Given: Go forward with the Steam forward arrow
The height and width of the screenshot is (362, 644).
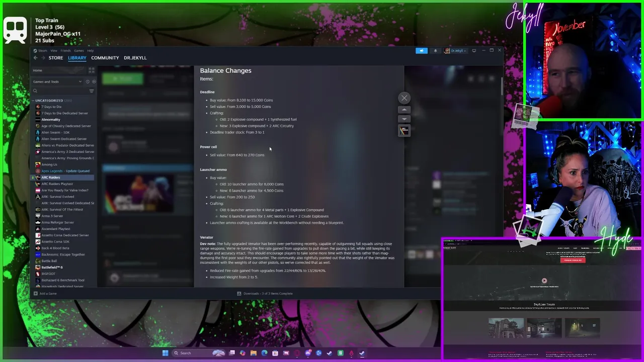Looking at the screenshot, I should [42, 58].
